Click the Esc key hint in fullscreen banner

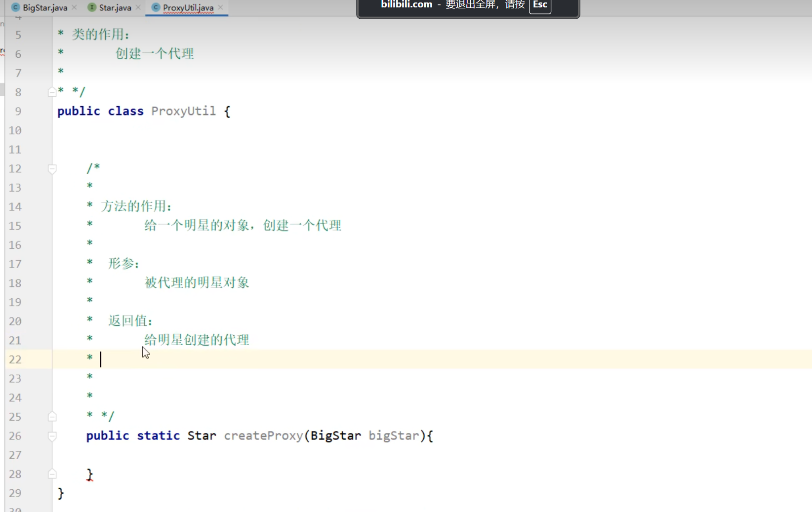coord(540,5)
